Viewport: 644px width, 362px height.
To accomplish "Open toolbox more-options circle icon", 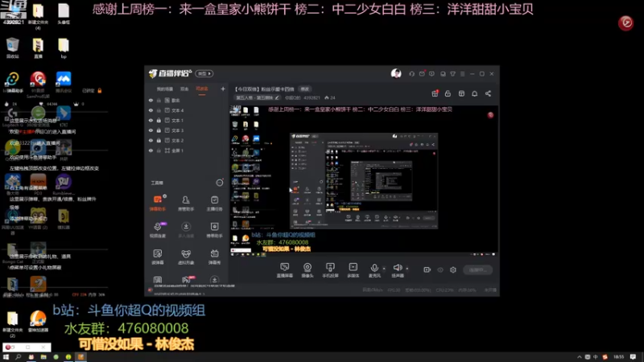I will point(220,183).
